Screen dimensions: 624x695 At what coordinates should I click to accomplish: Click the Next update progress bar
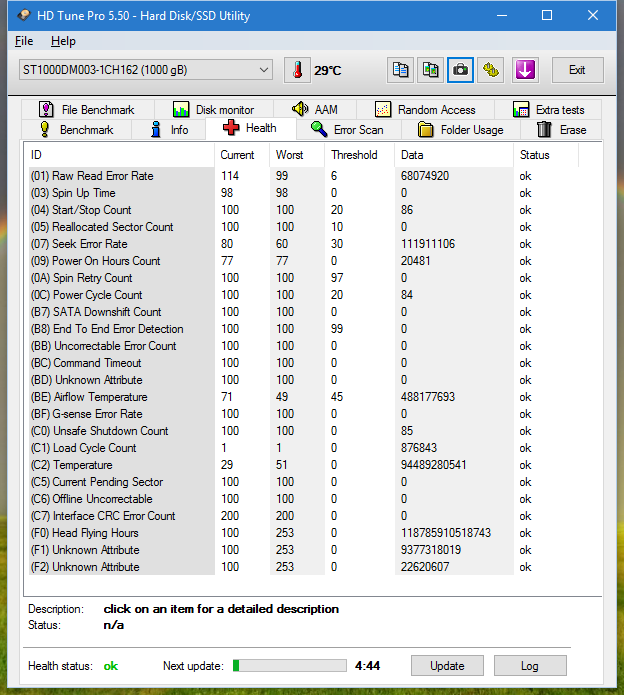(x=290, y=666)
